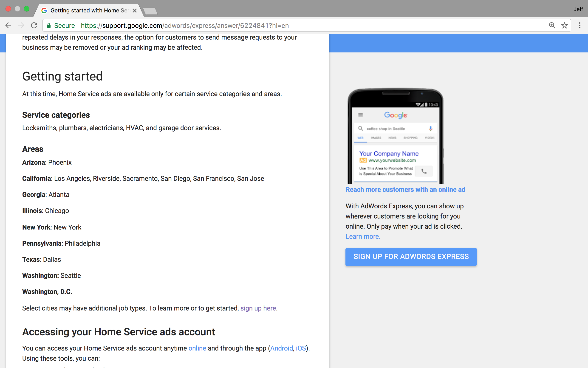588x368 pixels.
Task: Close the Getting started tab
Action: [x=135, y=11]
